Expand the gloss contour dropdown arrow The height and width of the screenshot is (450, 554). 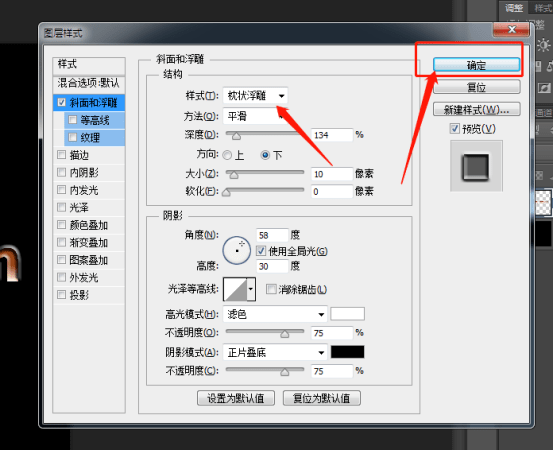[x=251, y=289]
